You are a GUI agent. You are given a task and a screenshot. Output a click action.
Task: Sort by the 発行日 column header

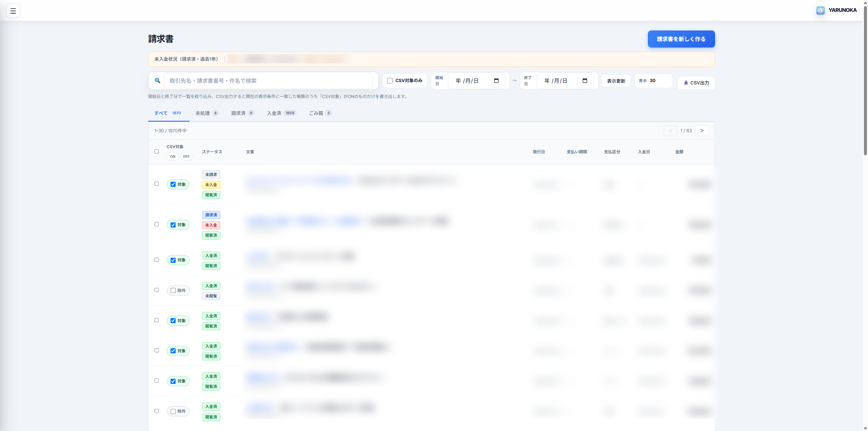[539, 152]
